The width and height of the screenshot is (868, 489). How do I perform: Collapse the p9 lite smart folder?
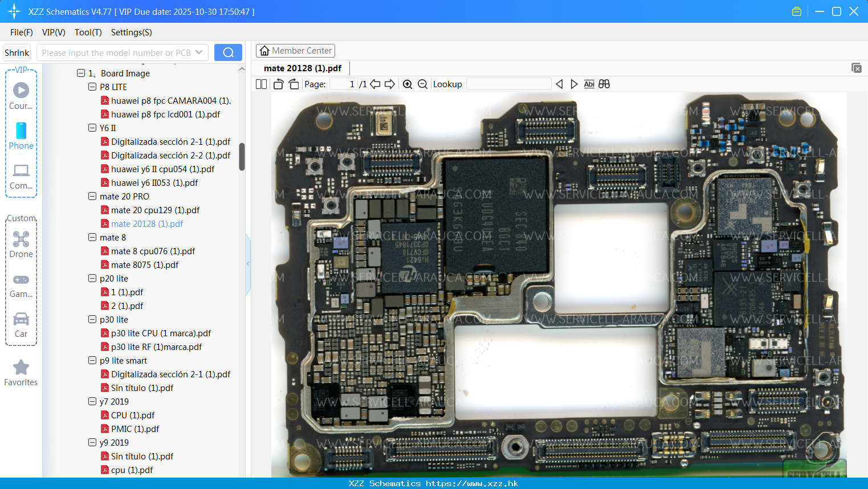pos(92,360)
